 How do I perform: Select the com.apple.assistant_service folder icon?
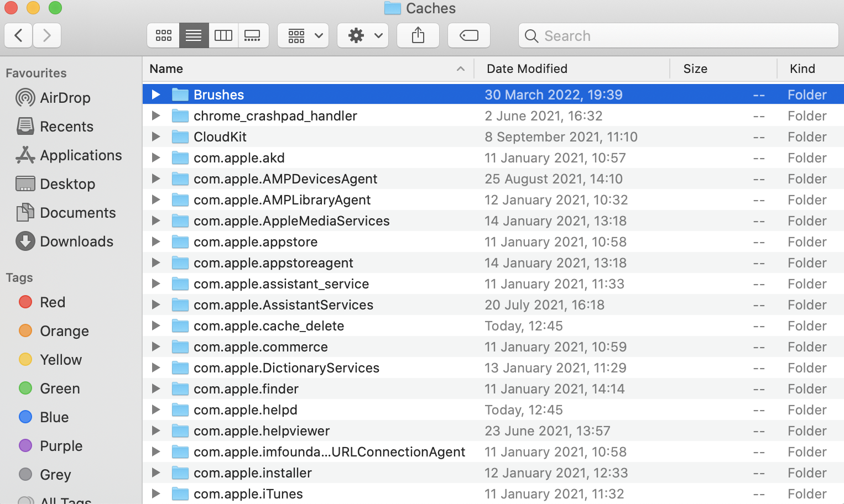click(180, 284)
